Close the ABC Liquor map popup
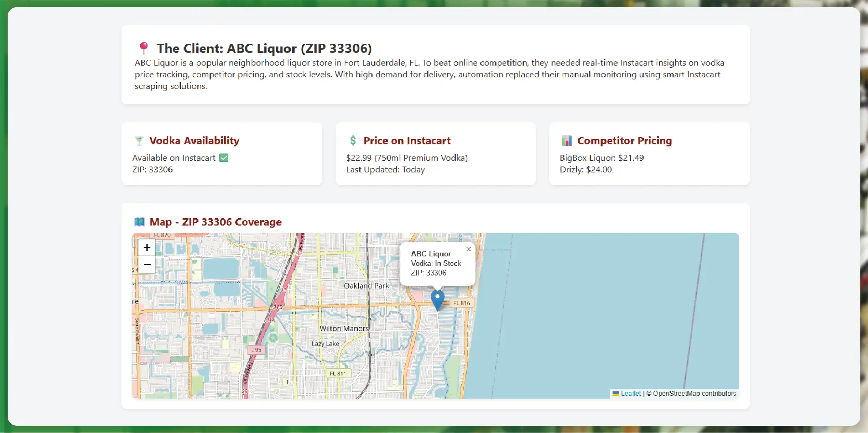868x433 pixels. pyautogui.click(x=469, y=249)
